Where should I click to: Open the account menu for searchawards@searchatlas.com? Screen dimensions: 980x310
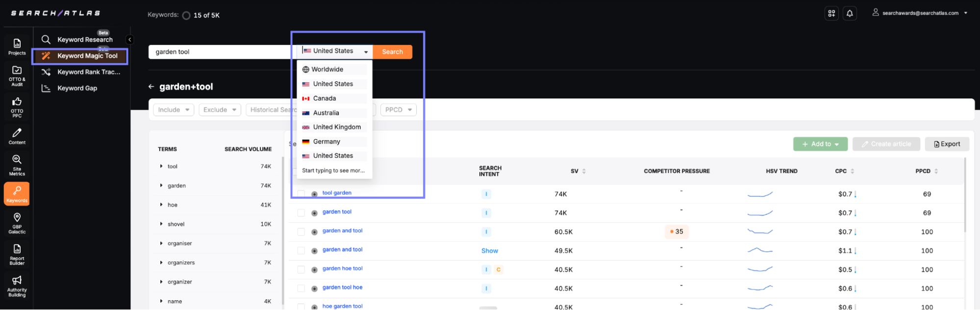coord(920,13)
